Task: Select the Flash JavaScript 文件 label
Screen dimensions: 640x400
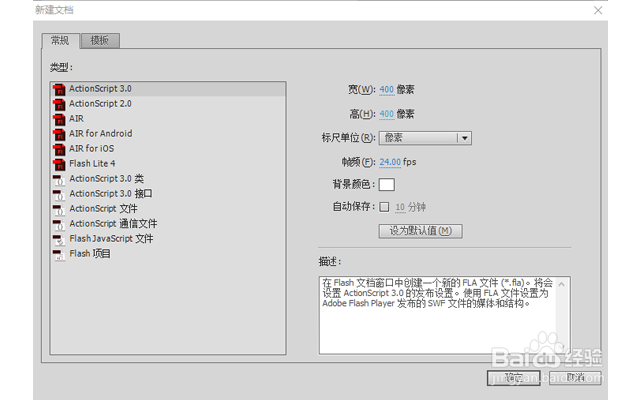Action: 111,238
